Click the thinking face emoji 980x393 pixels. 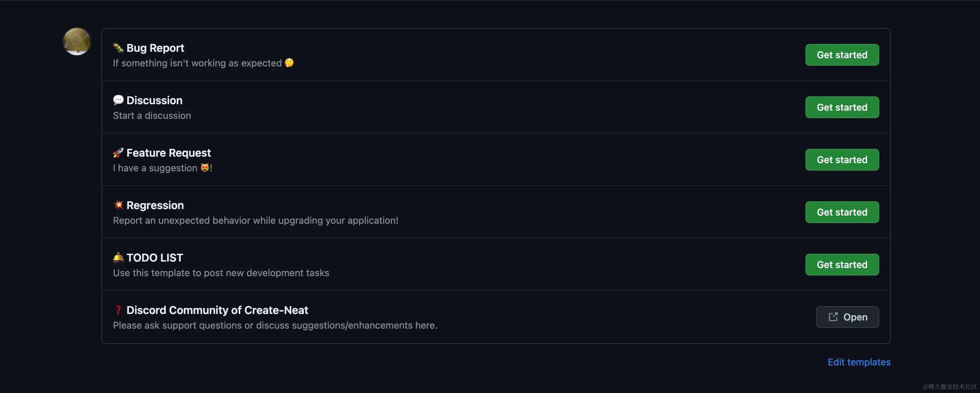(289, 63)
